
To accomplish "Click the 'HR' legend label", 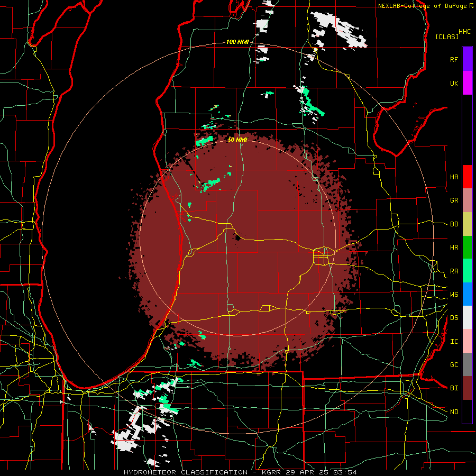I will [x=454, y=248].
